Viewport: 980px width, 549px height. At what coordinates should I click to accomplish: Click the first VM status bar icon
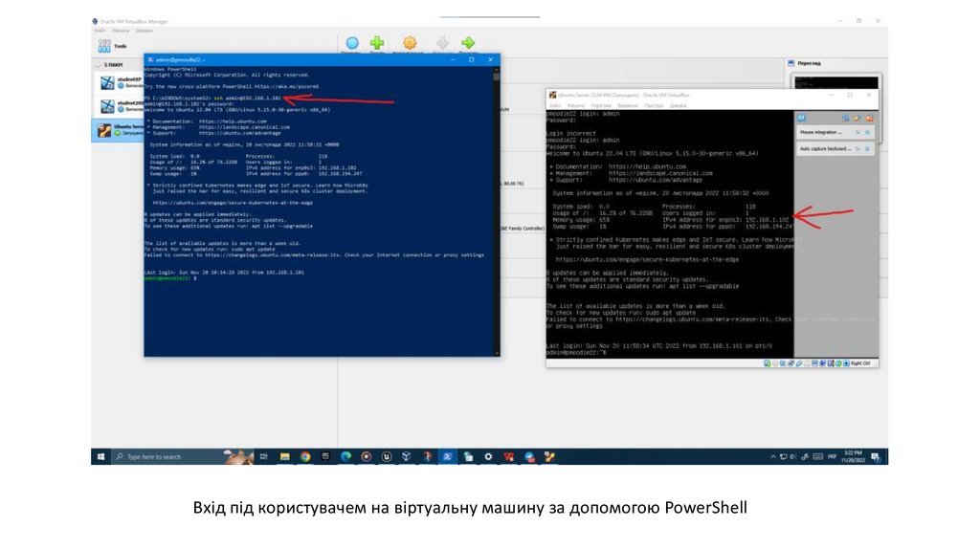tap(767, 362)
